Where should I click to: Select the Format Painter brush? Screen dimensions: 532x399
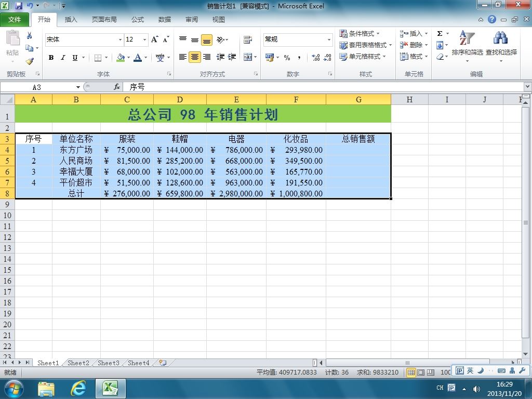[x=30, y=61]
